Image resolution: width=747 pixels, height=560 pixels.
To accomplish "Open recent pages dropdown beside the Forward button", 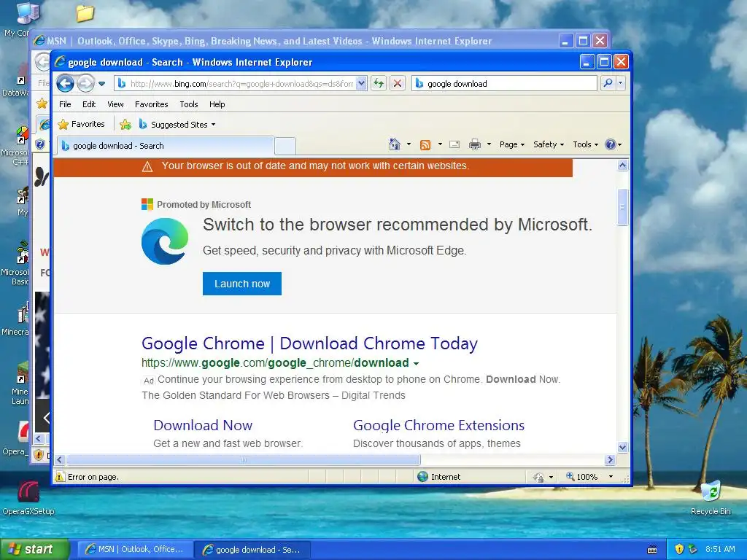I will pyautogui.click(x=101, y=84).
